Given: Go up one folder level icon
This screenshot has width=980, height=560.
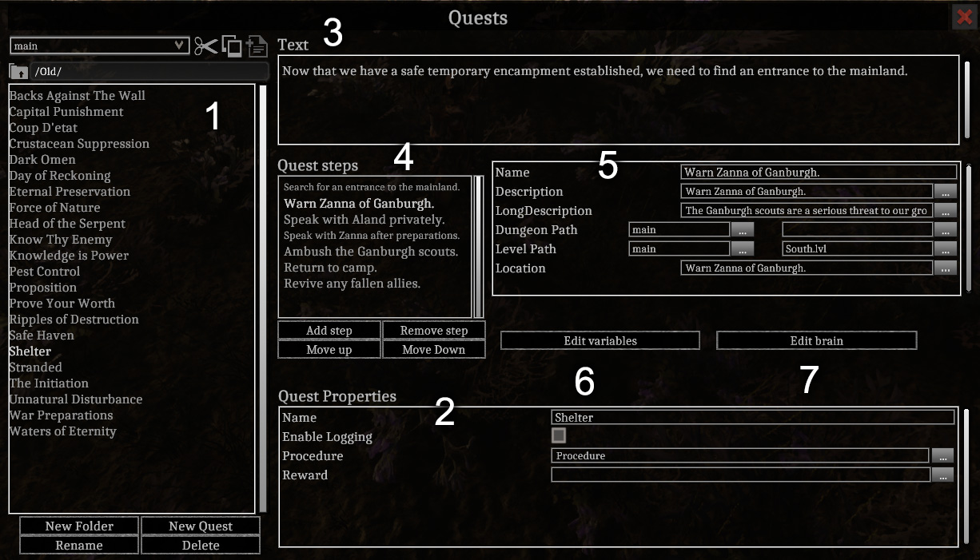Looking at the screenshot, I should (18, 72).
